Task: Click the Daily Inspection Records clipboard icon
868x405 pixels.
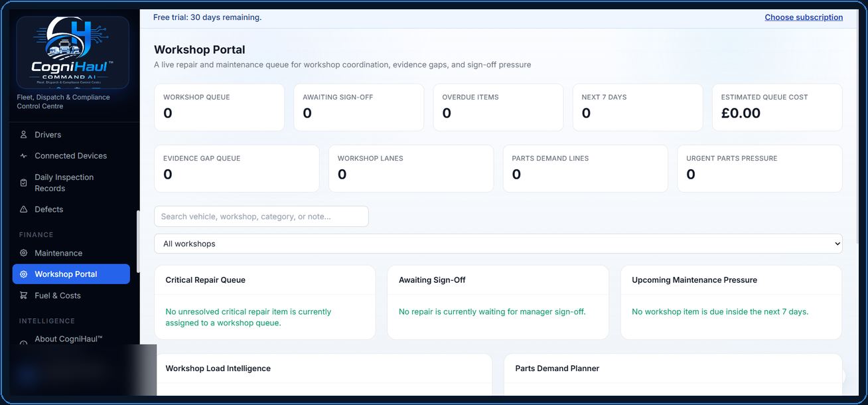Action: [24, 183]
